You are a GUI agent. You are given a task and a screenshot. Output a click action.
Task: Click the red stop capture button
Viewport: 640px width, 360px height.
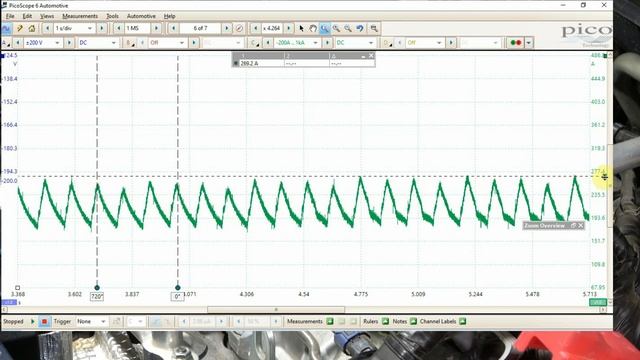[x=44, y=322]
